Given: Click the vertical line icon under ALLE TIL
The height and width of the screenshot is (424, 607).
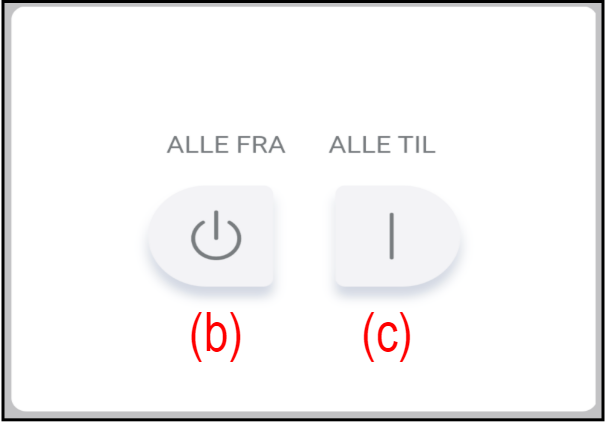Looking at the screenshot, I should pyautogui.click(x=391, y=237).
